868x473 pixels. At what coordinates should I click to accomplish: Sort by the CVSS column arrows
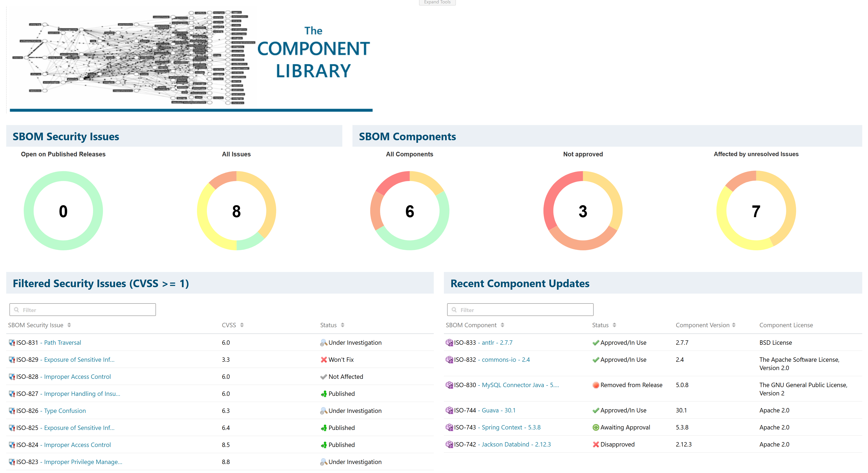point(242,325)
